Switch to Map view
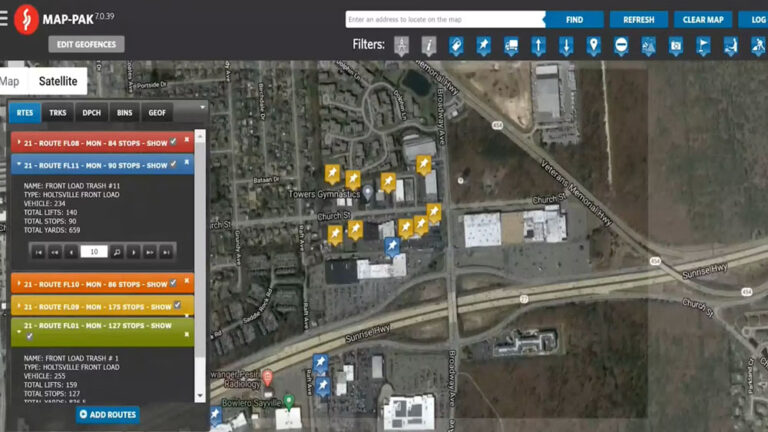 pyautogui.click(x=12, y=81)
